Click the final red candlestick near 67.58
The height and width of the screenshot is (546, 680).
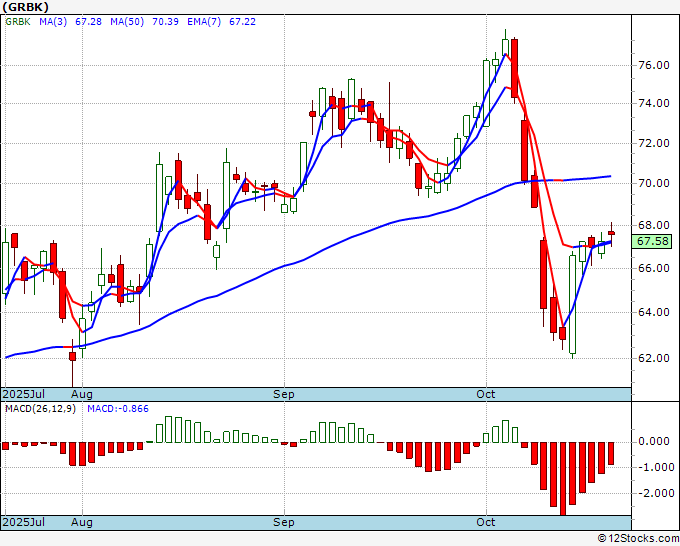tap(611, 233)
